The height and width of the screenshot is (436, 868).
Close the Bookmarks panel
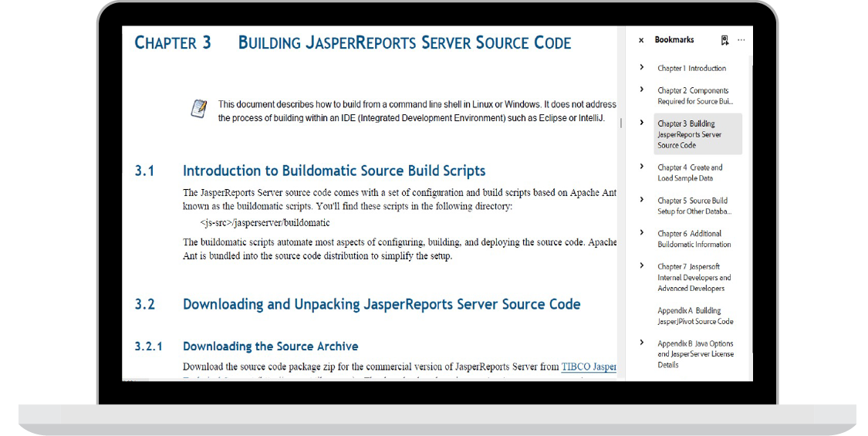coord(641,40)
